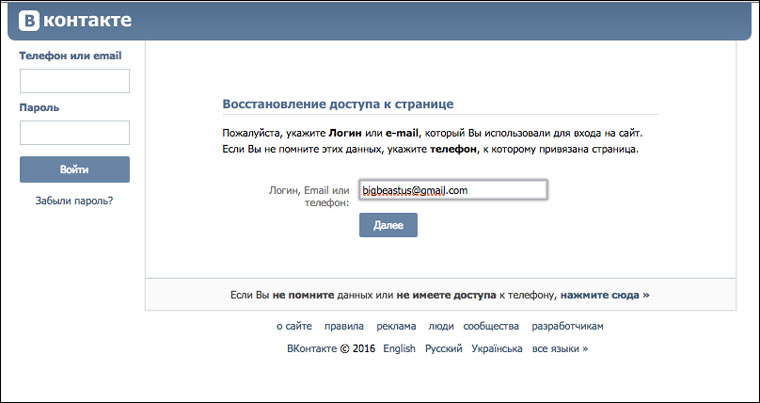Click the 'Пароль' label
Image resolution: width=760 pixels, height=403 pixels.
pos(39,107)
